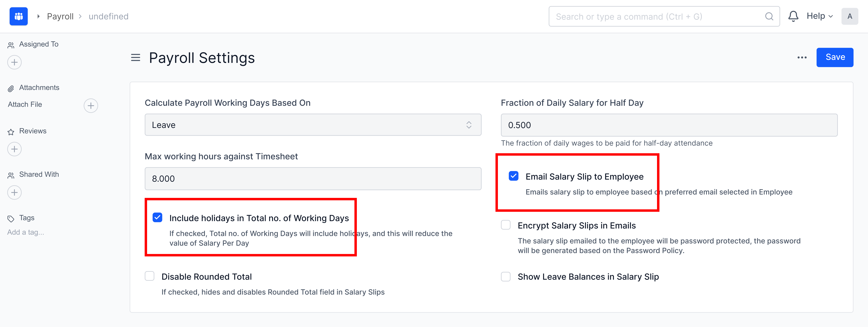Viewport: 868px width, 327px height.
Task: Click the undefined breadcrumb item
Action: 108,16
